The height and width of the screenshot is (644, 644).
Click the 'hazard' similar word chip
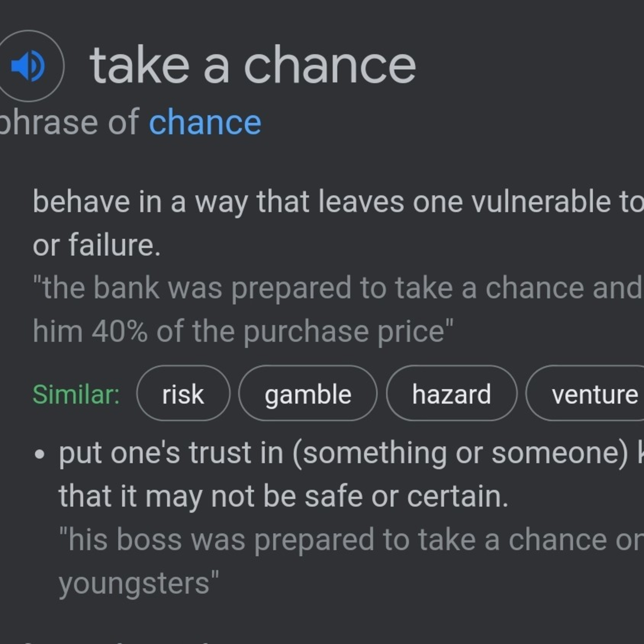451,394
